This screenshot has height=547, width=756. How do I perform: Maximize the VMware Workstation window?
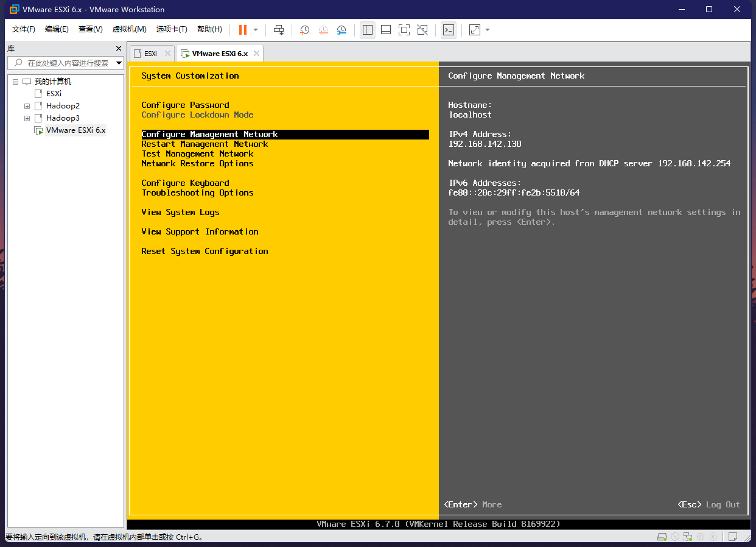[x=709, y=9]
